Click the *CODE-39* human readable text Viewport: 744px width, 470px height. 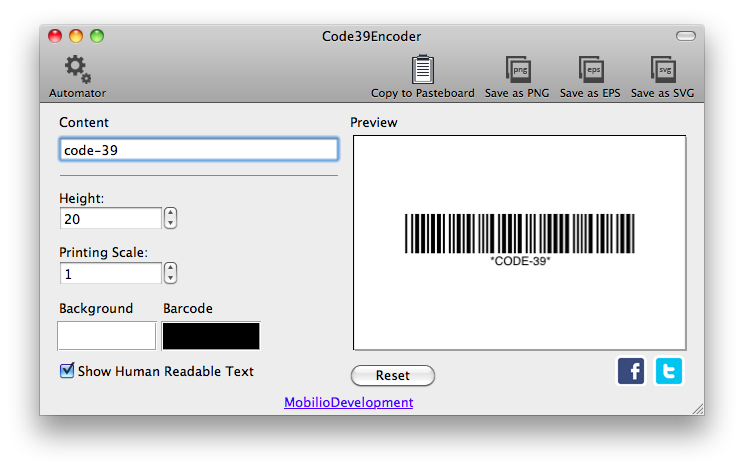[520, 261]
